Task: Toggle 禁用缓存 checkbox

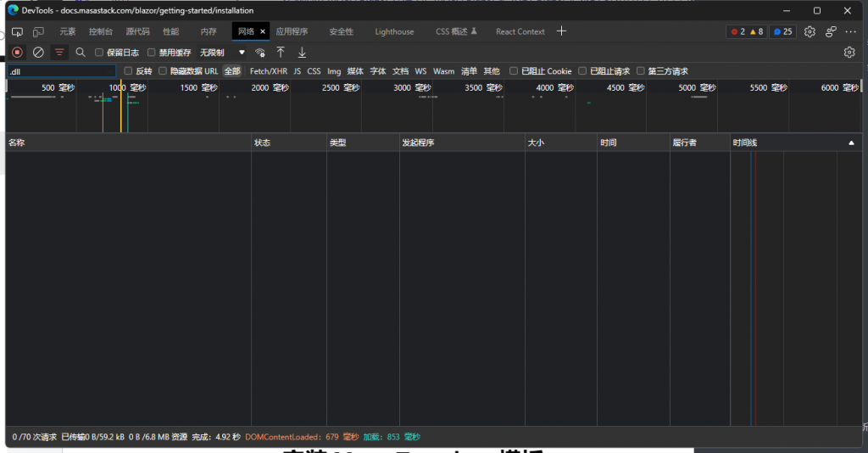Action: click(x=151, y=52)
